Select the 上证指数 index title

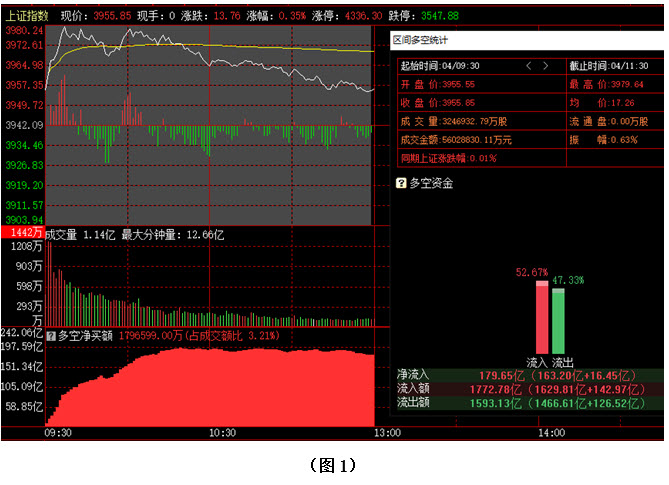pyautogui.click(x=26, y=16)
